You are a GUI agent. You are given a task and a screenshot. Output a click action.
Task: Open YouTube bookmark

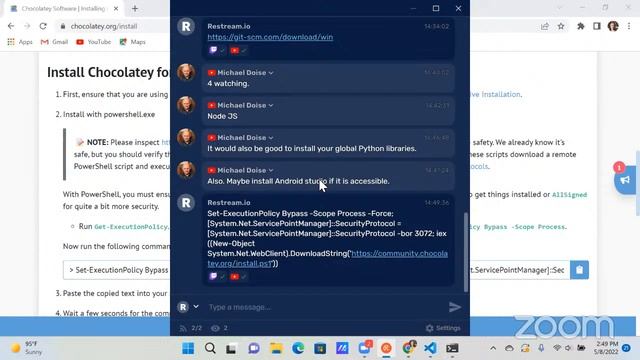click(x=93, y=42)
